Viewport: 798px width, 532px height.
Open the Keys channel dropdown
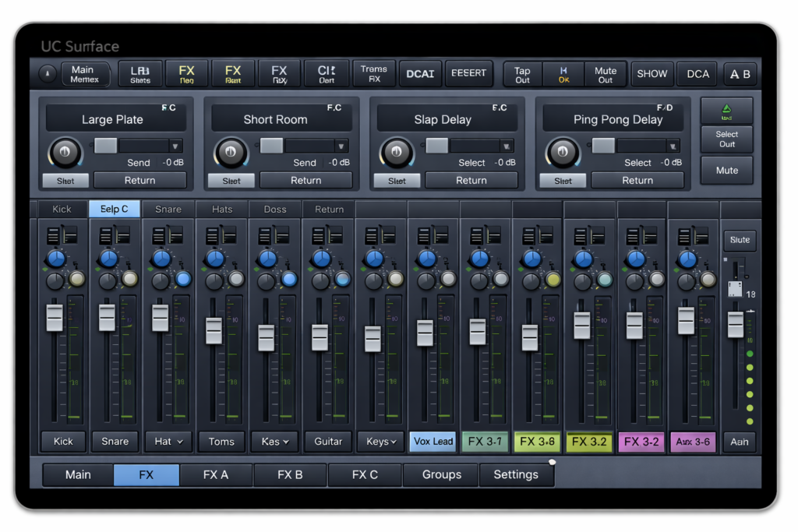pos(380,442)
